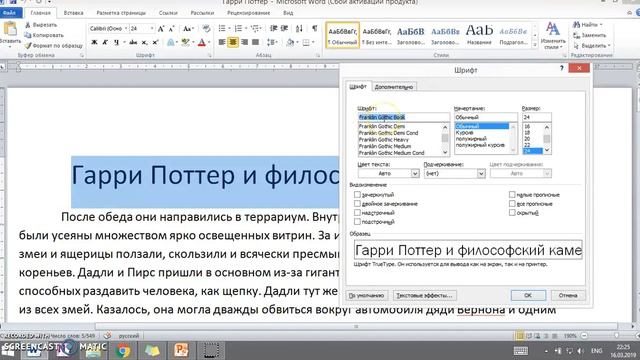Apply superscript formatting in ribbon
Screen dimensions: 640x360
[155, 42]
